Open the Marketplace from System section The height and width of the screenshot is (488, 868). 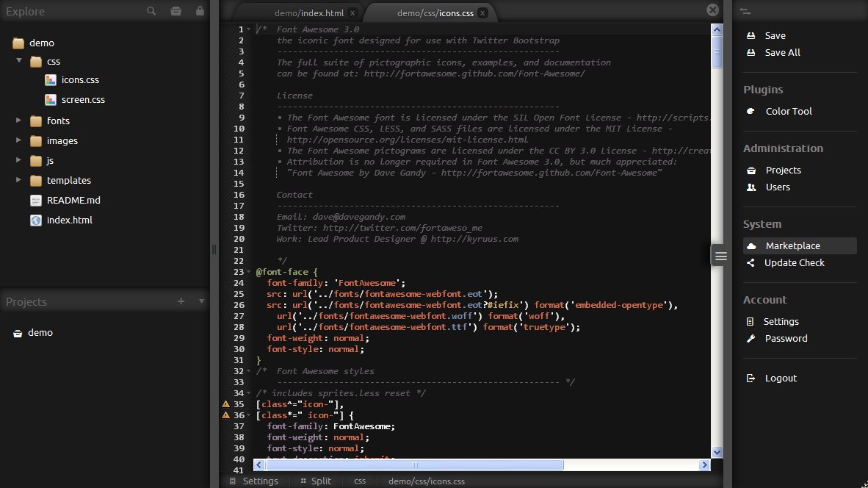792,245
